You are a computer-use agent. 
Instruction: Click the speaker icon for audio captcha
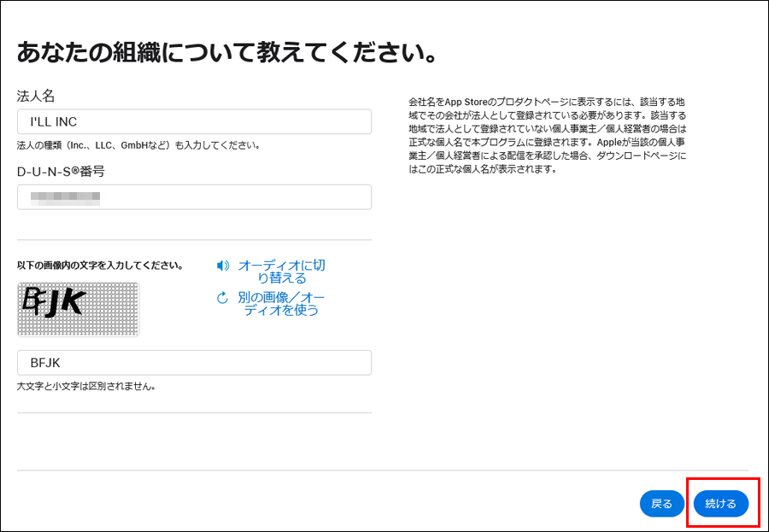pos(223,266)
